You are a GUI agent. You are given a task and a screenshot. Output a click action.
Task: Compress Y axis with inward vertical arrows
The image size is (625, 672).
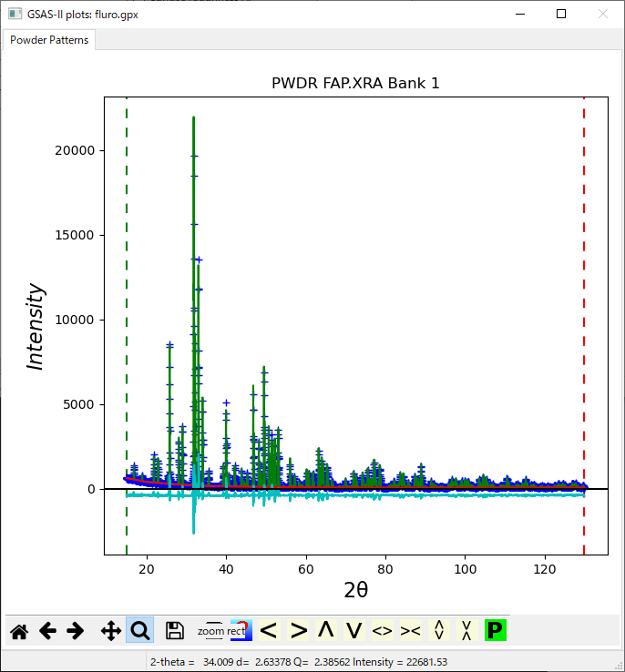[x=466, y=630]
